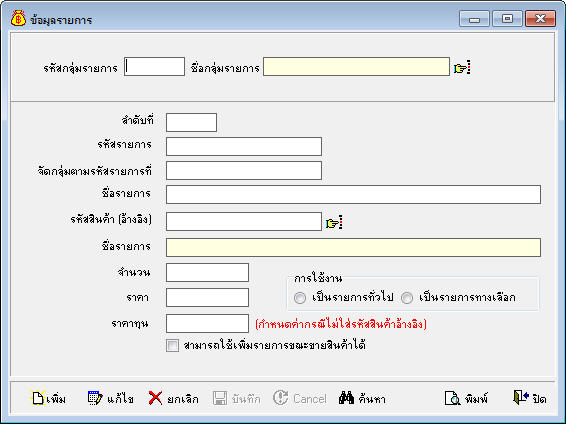Image resolution: width=566 pixels, height=424 pixels.
Task: Click the พิมพ์ print preview icon
Action: pos(452,398)
